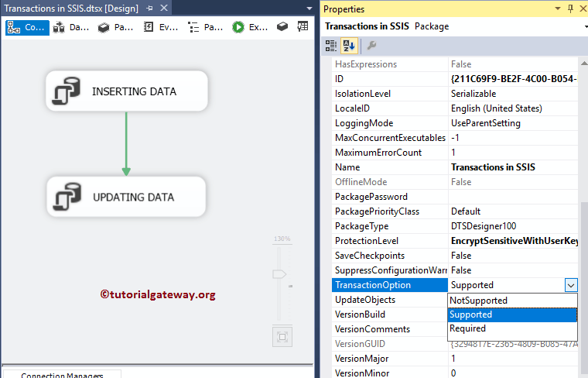Select the HasExpressions property

[390, 64]
